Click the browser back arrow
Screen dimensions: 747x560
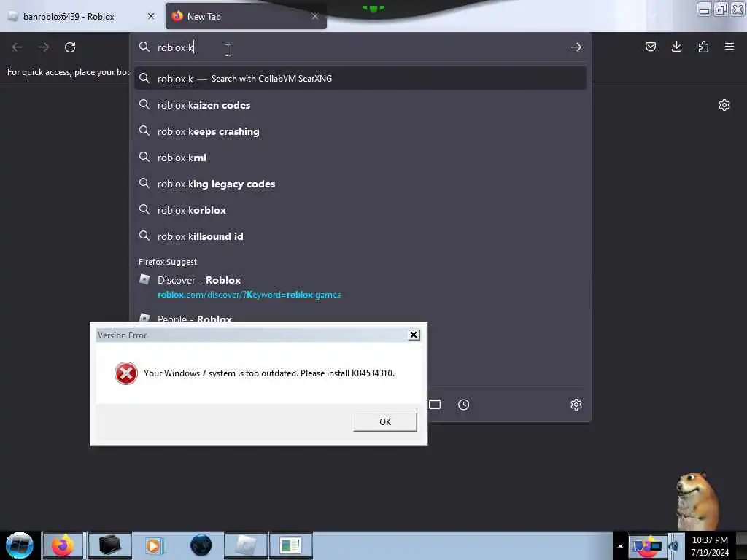click(x=18, y=47)
